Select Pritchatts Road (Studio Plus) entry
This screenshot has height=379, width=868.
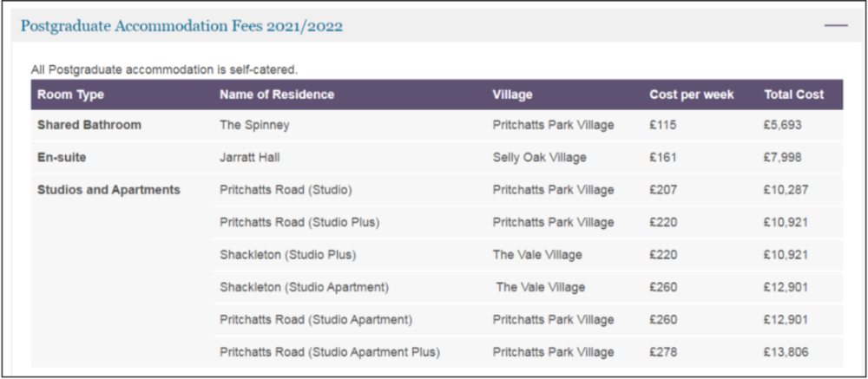point(299,222)
